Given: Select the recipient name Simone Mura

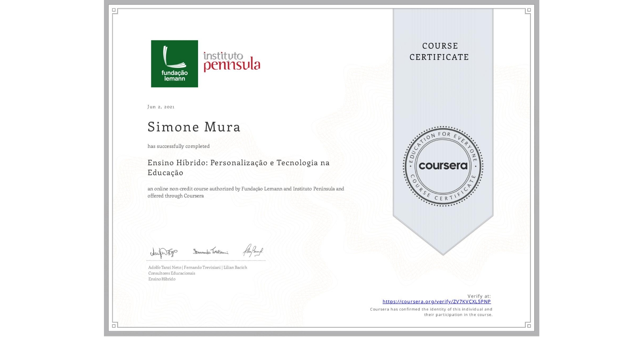Looking at the screenshot, I should click(x=194, y=127).
